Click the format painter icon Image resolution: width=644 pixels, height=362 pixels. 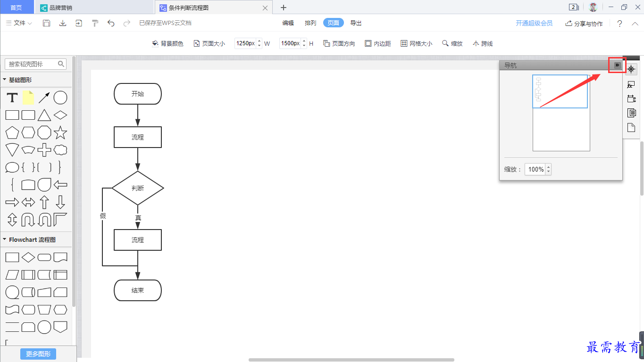pyautogui.click(x=95, y=23)
